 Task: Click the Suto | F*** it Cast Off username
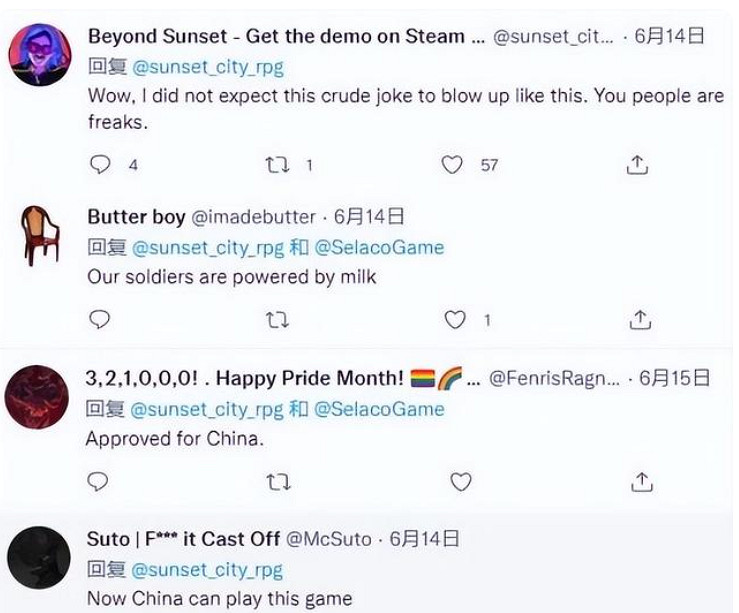[x=183, y=539]
